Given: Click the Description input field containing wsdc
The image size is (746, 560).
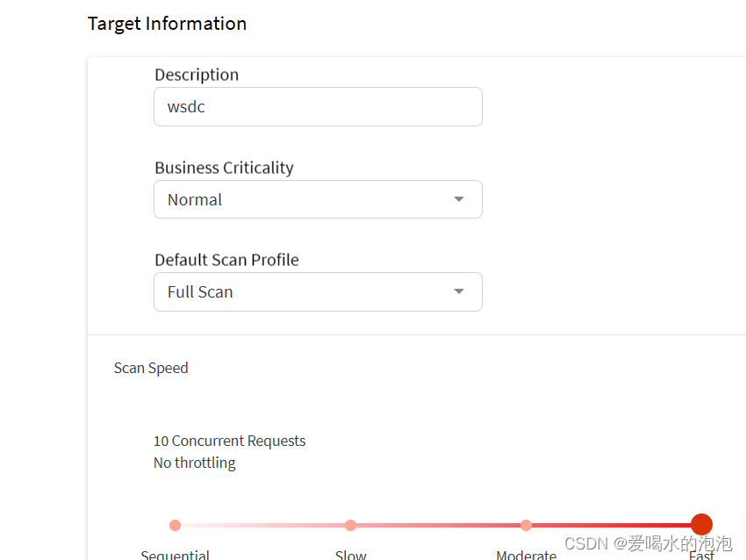Looking at the screenshot, I should tap(318, 107).
